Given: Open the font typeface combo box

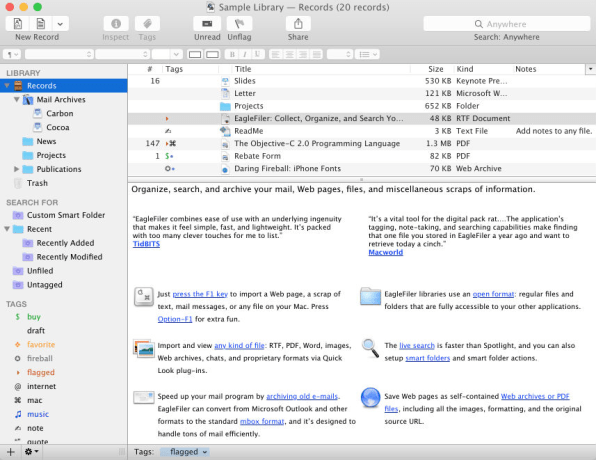Looking at the screenshot, I should tap(122, 54).
